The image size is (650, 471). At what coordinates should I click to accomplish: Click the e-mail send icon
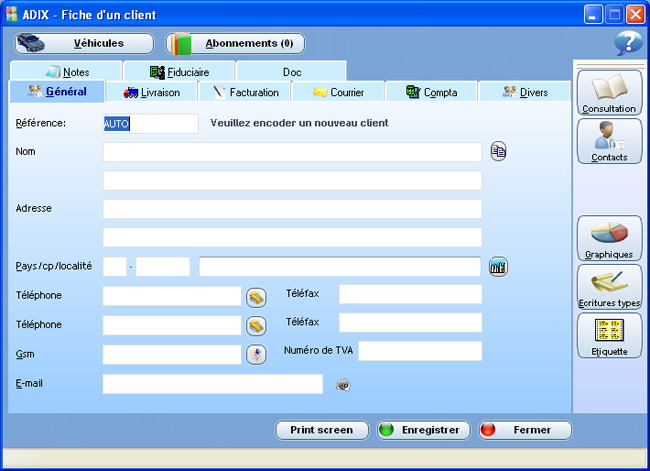coord(342,384)
